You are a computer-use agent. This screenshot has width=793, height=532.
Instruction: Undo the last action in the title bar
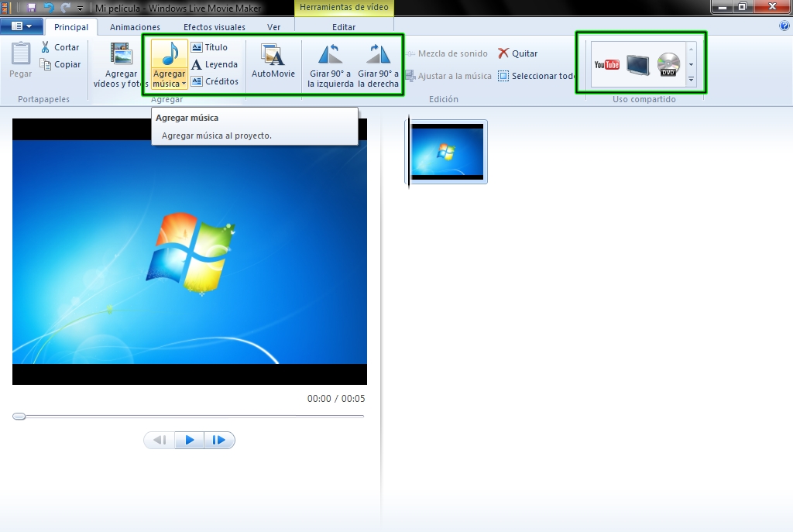pyautogui.click(x=49, y=8)
